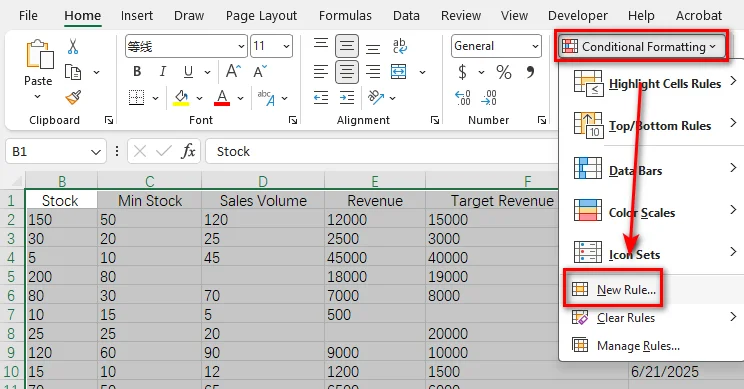
Task: Open the font size dropdown
Action: pyautogui.click(x=286, y=46)
